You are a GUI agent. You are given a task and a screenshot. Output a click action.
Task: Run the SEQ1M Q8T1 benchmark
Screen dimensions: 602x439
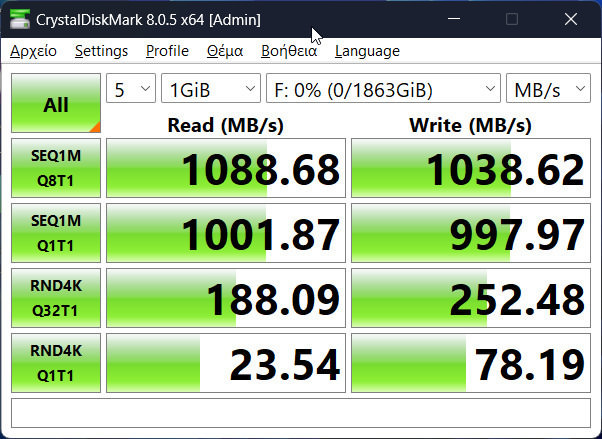tap(55, 168)
